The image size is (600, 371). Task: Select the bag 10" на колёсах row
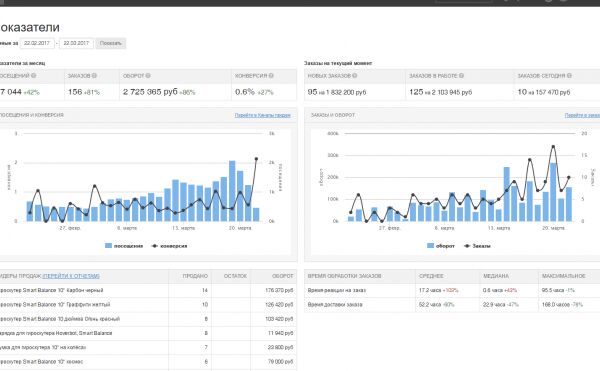pos(148,347)
